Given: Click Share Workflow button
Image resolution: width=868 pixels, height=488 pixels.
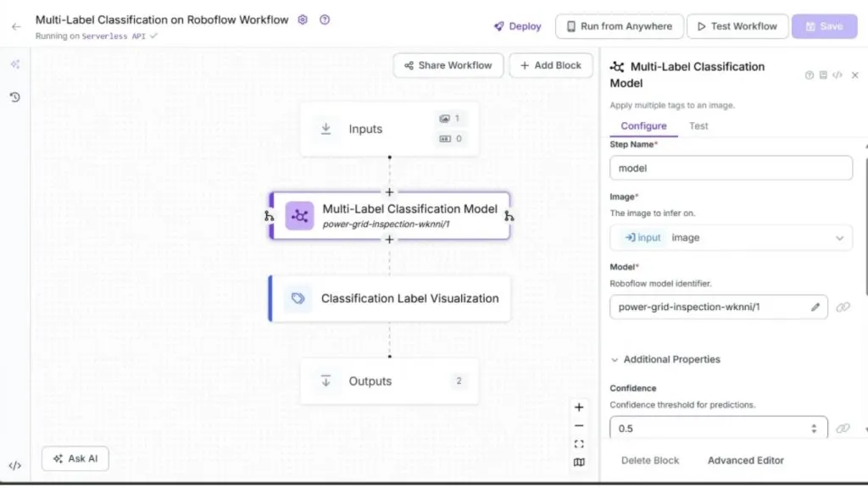Looking at the screenshot, I should pos(448,65).
